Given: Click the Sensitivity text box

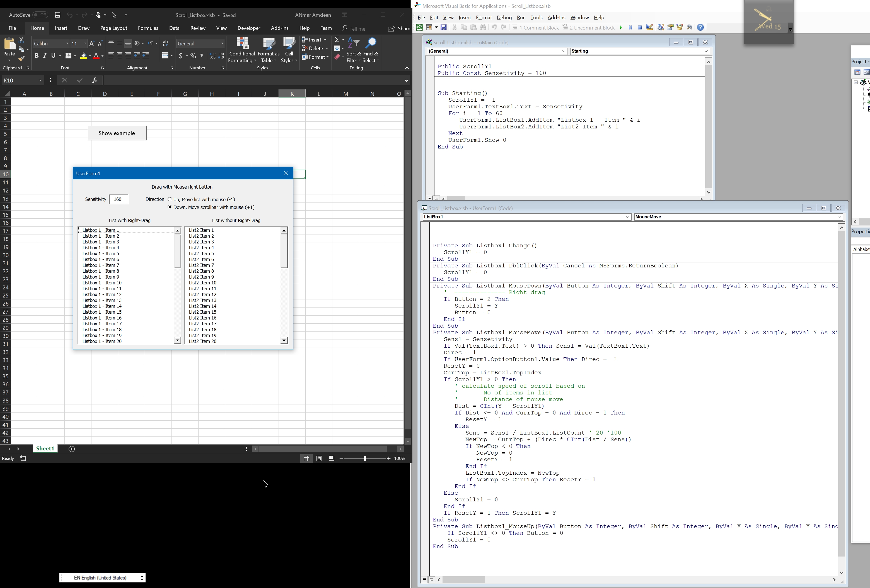Looking at the screenshot, I should click(x=119, y=199).
